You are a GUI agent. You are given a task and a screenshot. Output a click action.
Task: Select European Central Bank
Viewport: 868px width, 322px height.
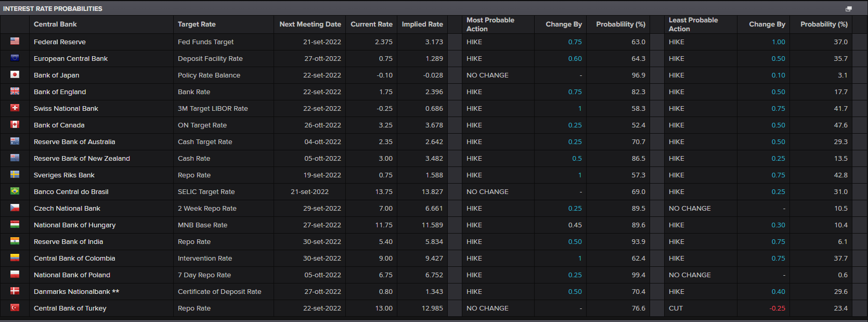click(71, 59)
